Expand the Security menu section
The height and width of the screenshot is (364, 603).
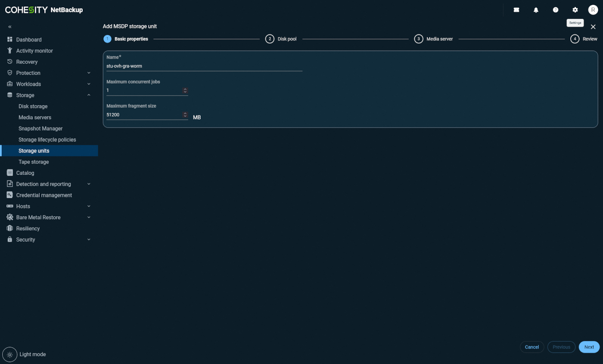pos(89,240)
